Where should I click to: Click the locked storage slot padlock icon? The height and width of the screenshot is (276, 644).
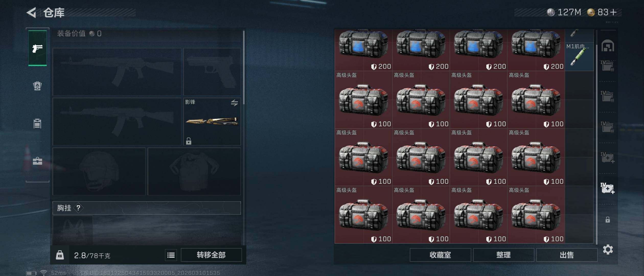[x=608, y=220]
